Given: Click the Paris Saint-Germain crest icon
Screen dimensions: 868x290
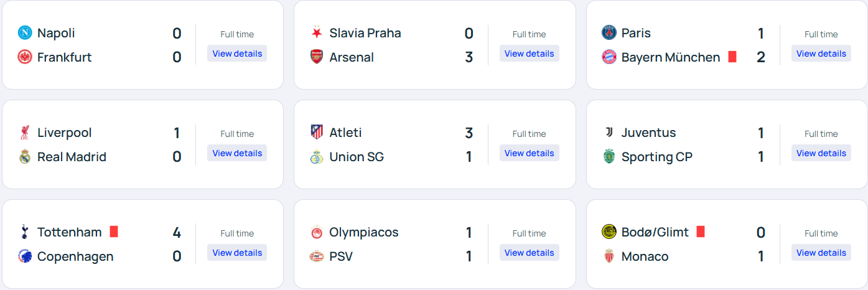Looking at the screenshot, I should pos(609,33).
